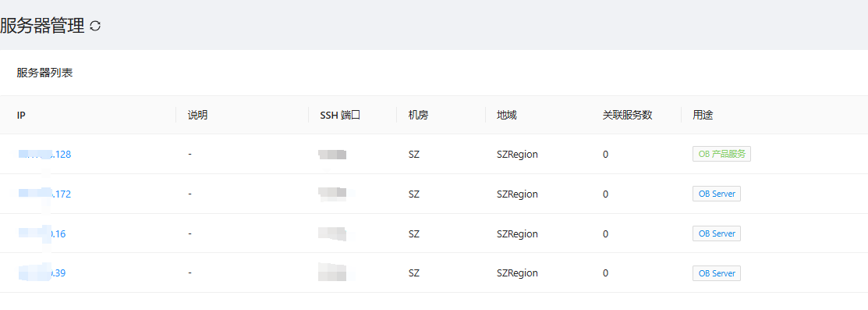Image resolution: width=868 pixels, height=310 pixels.
Task: Open the server IP ending in .16
Action: coord(41,234)
